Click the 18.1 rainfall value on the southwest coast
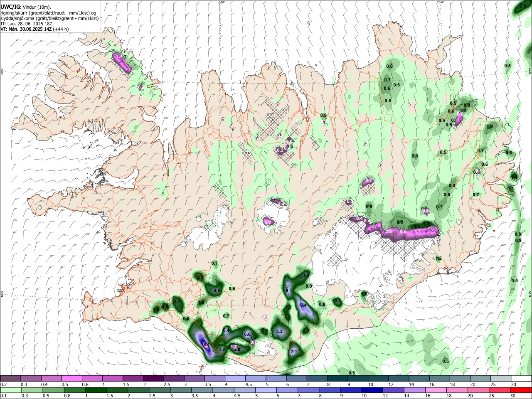Image resolution: width=532 pixels, height=399 pixels. 204,345
